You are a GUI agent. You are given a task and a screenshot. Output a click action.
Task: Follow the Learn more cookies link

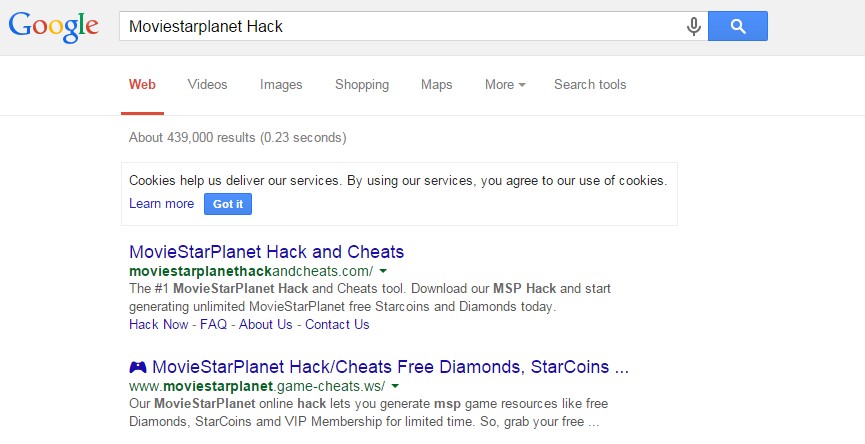[162, 204]
